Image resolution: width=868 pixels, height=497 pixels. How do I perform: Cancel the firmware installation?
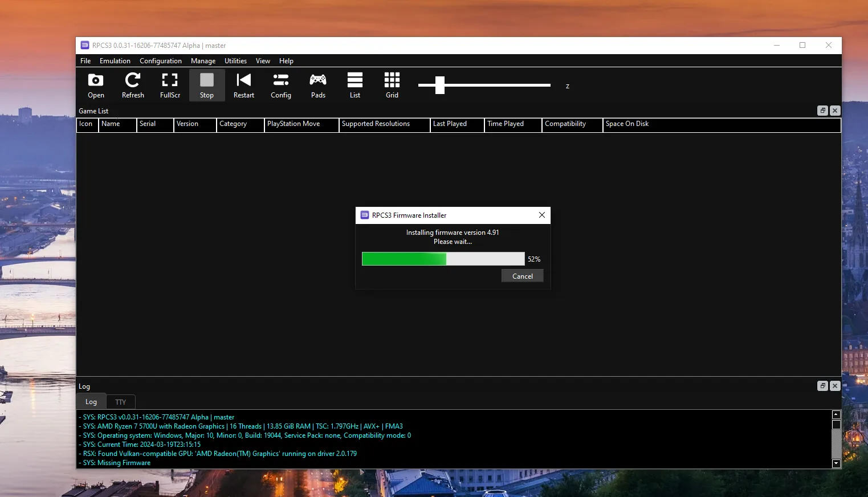click(522, 276)
